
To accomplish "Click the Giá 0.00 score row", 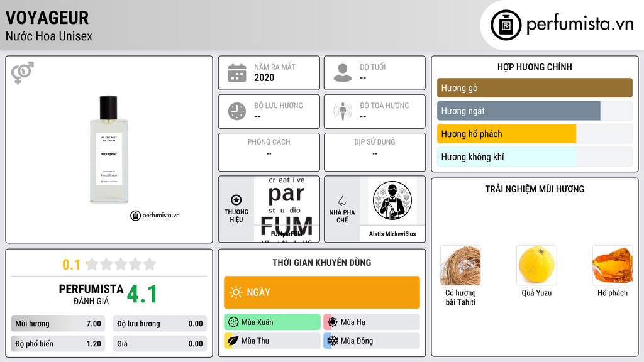I will (160, 344).
